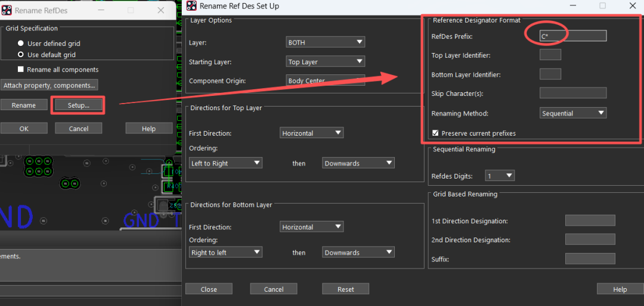Viewport: 644px width, 306px height.
Task: Open Bottom Layer Downwards dropdown
Action: pyautogui.click(x=358, y=252)
